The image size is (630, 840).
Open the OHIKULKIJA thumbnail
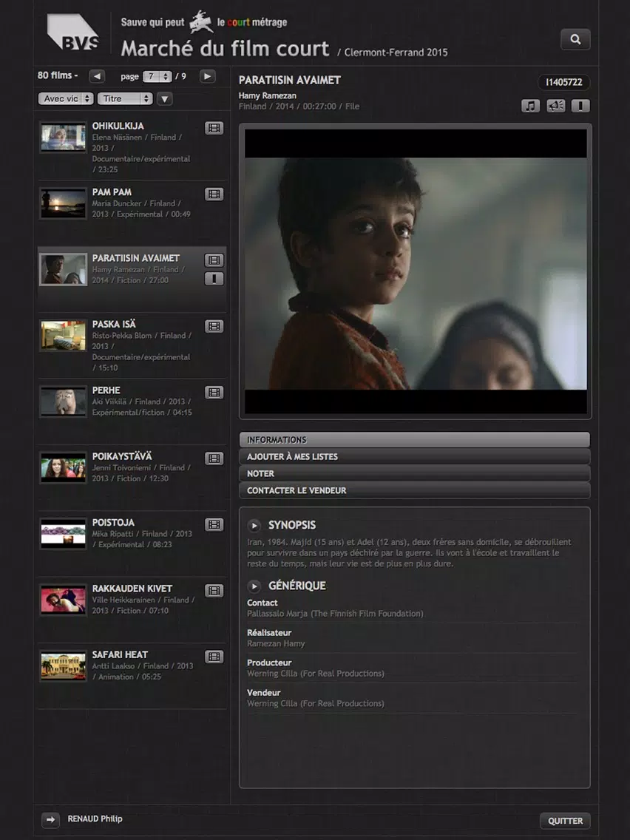(63, 137)
